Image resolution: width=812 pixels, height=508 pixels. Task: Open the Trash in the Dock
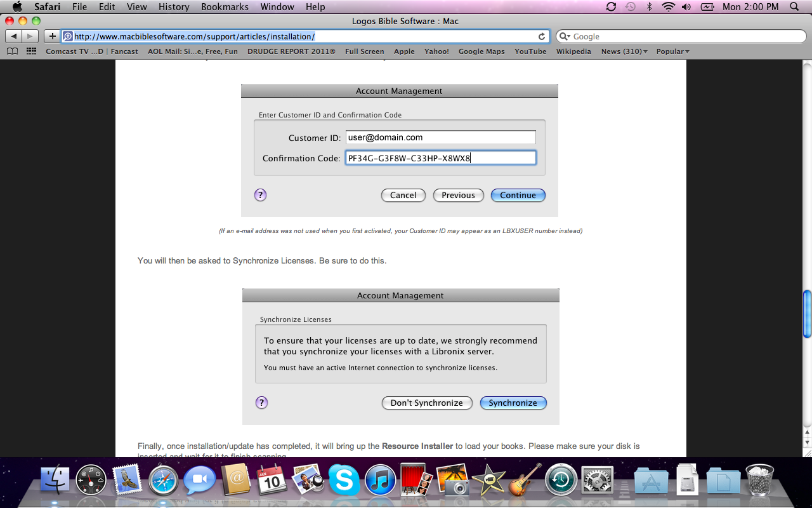(759, 479)
